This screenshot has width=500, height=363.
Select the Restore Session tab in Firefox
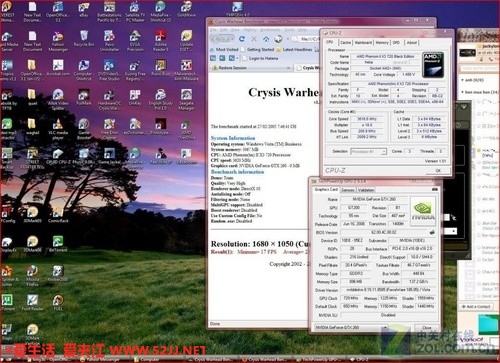click(x=251, y=68)
